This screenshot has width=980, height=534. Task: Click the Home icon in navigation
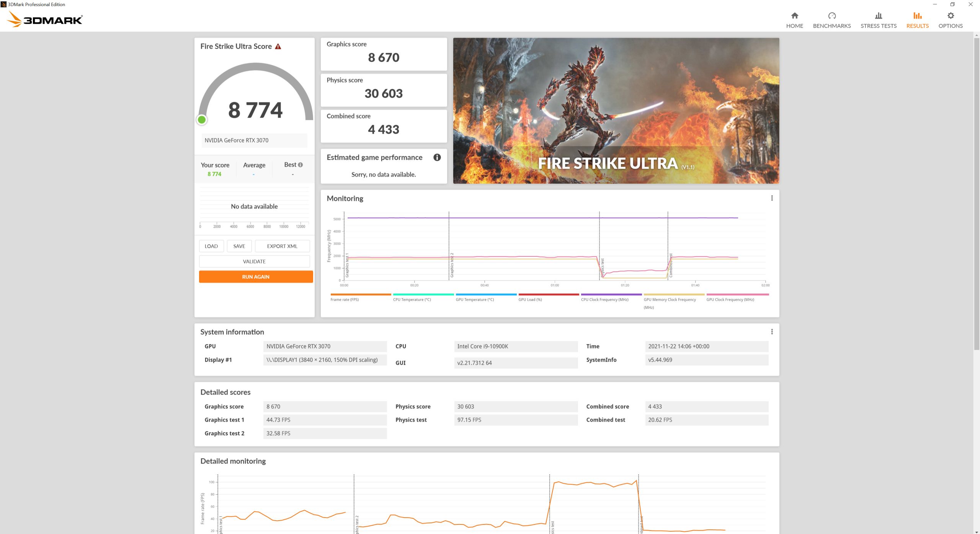(x=794, y=16)
